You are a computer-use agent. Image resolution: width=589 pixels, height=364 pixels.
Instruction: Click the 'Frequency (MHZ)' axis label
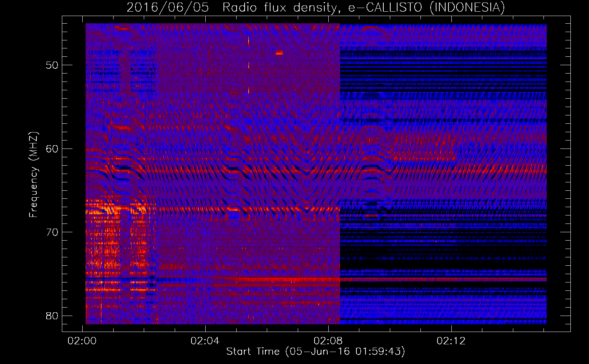point(33,175)
